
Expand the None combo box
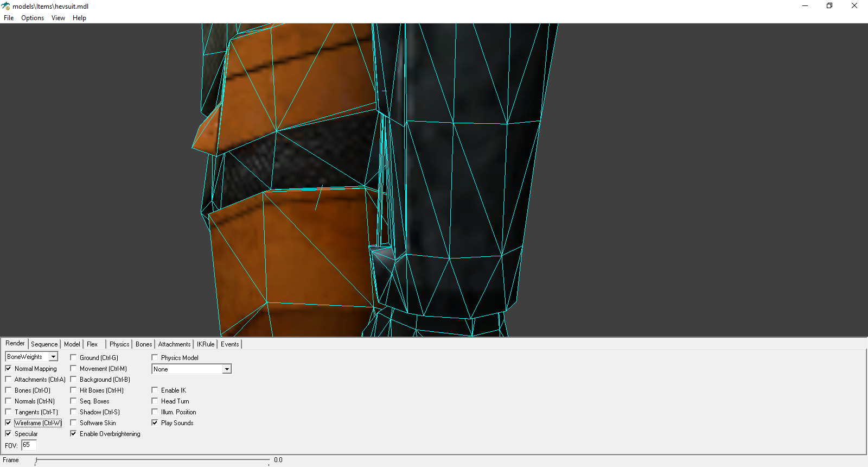pos(227,369)
